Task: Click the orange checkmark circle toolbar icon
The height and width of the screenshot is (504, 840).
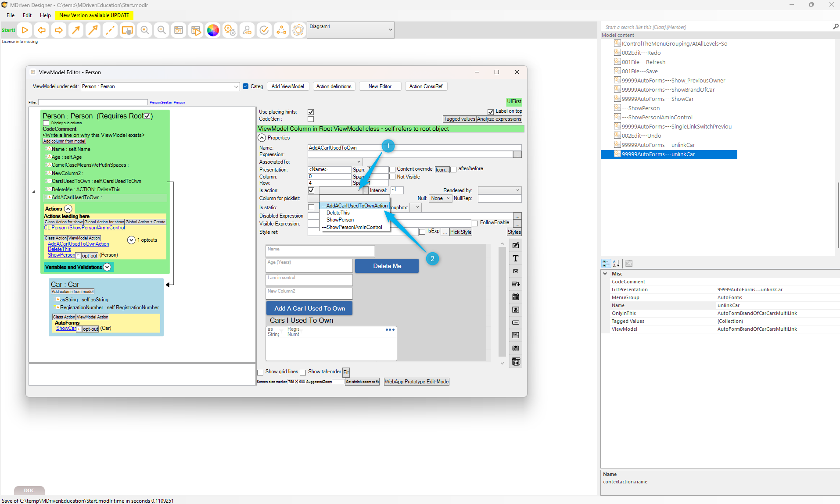Action: tap(264, 30)
